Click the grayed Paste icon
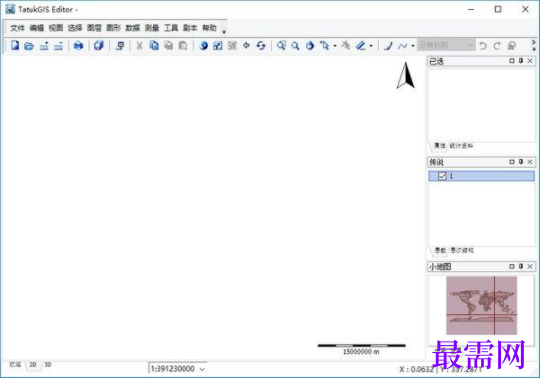The image size is (544, 386). click(x=169, y=45)
